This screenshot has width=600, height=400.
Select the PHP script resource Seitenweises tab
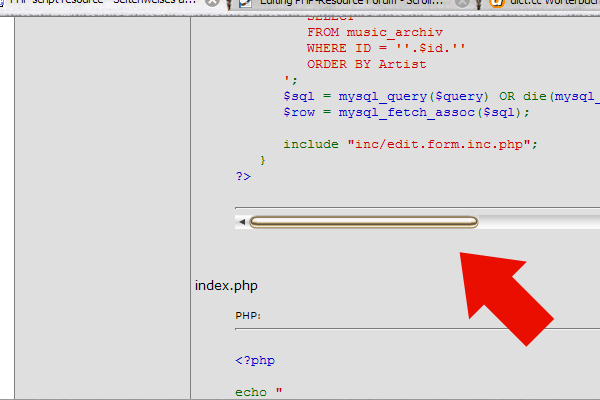click(x=101, y=2)
